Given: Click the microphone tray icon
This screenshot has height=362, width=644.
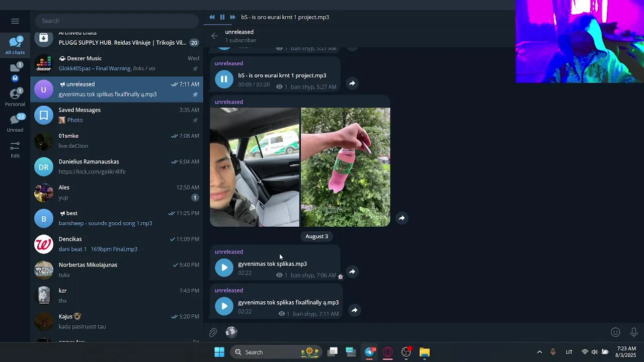Looking at the screenshot, I should coord(553,352).
